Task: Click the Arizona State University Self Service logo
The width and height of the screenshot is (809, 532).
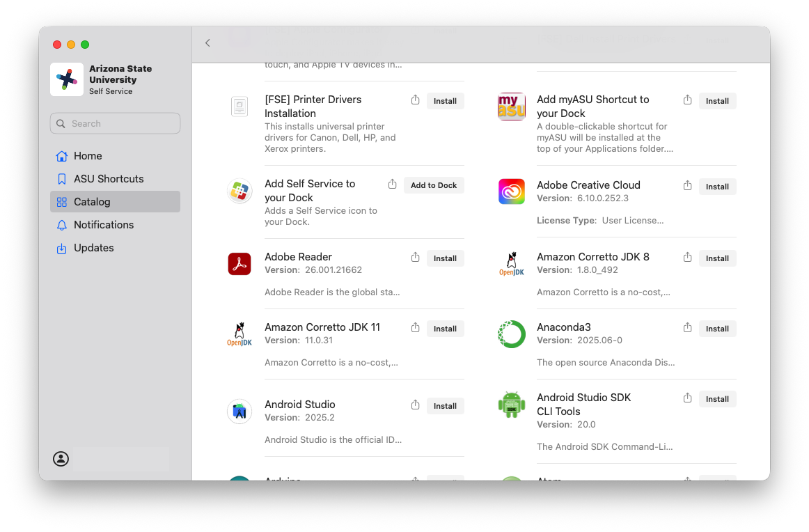Action: [x=67, y=79]
